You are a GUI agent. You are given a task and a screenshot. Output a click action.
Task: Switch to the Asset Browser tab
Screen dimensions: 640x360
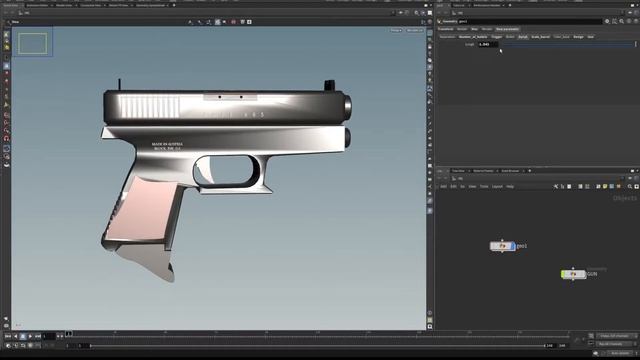point(510,171)
